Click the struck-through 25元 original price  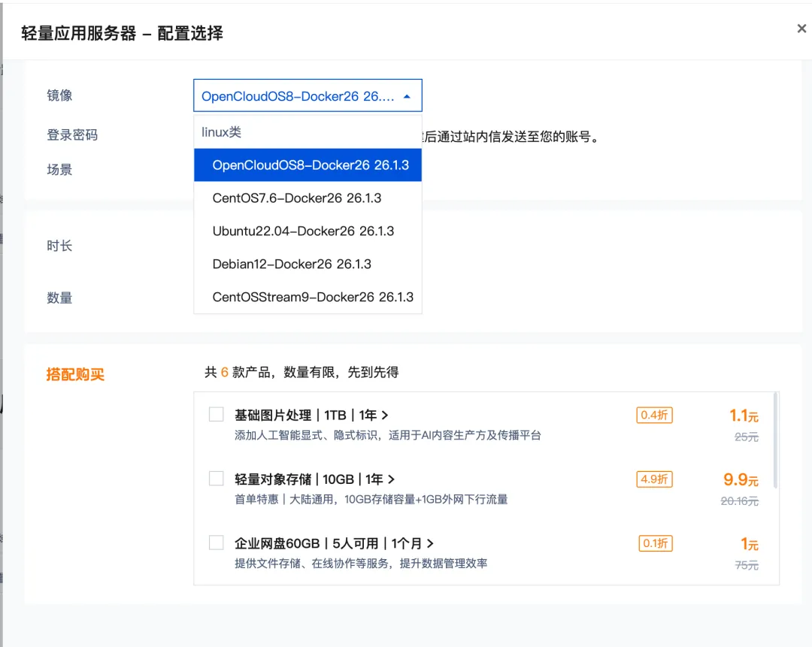click(747, 437)
